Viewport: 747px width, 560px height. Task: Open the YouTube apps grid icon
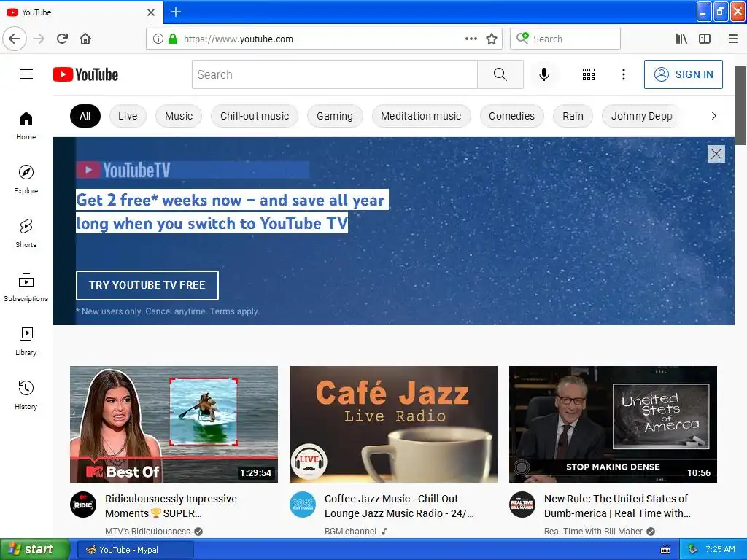(x=589, y=74)
